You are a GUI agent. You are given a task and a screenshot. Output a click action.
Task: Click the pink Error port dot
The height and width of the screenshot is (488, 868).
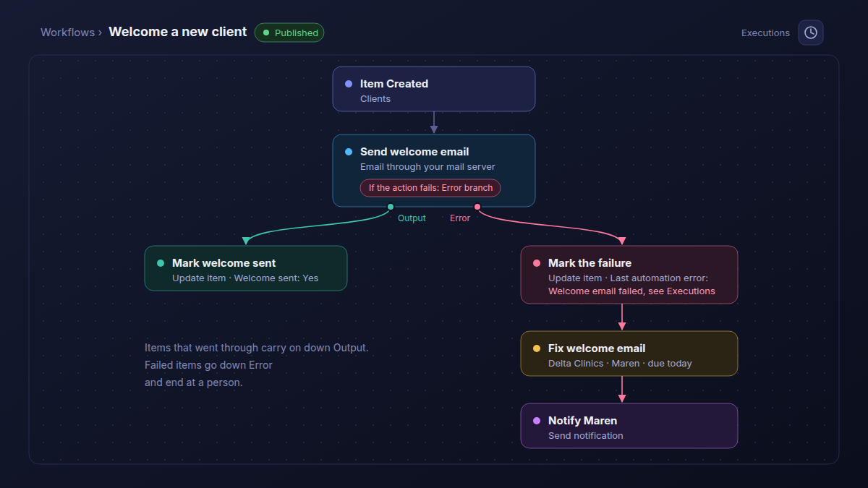click(x=477, y=207)
